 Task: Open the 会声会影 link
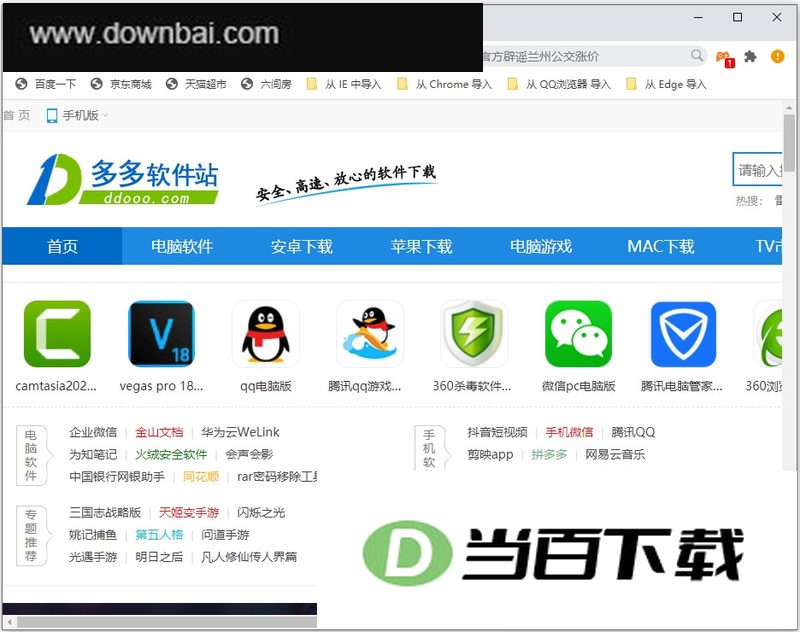coord(249,454)
